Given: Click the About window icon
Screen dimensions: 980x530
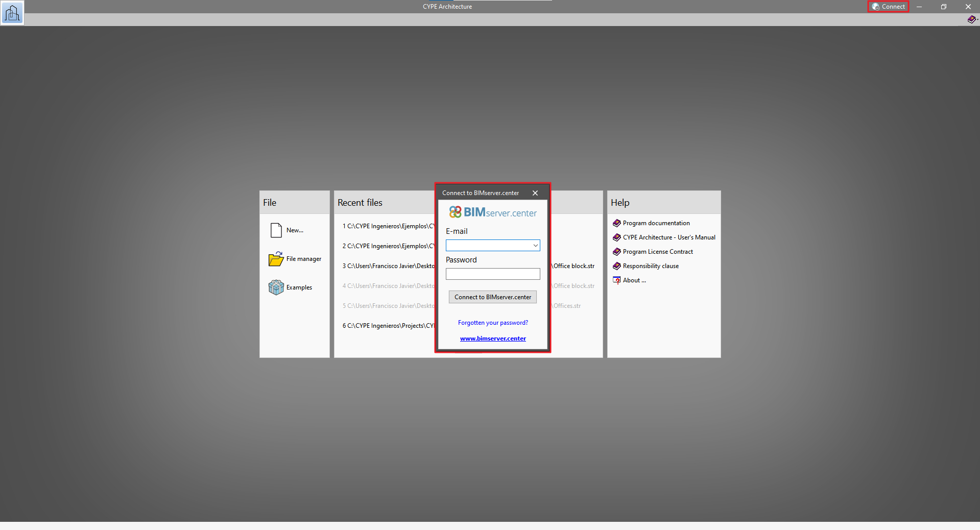Looking at the screenshot, I should pyautogui.click(x=616, y=280).
